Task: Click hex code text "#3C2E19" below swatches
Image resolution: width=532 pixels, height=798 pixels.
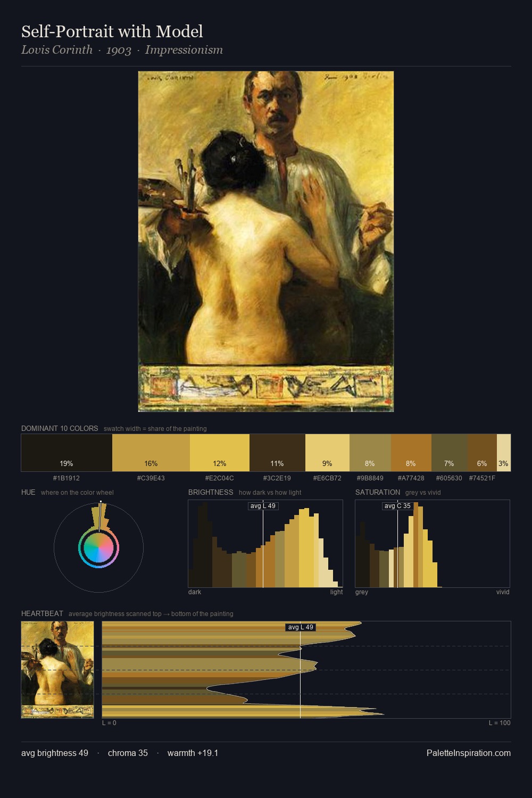Action: tap(277, 478)
